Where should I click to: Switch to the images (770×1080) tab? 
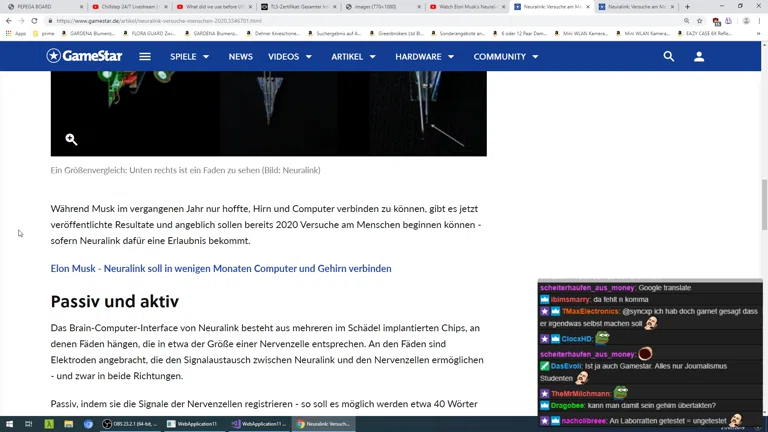(383, 7)
